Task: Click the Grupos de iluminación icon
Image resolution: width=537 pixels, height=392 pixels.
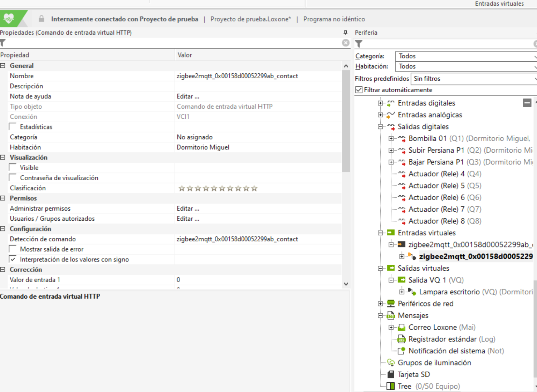Action: pyautogui.click(x=391, y=363)
